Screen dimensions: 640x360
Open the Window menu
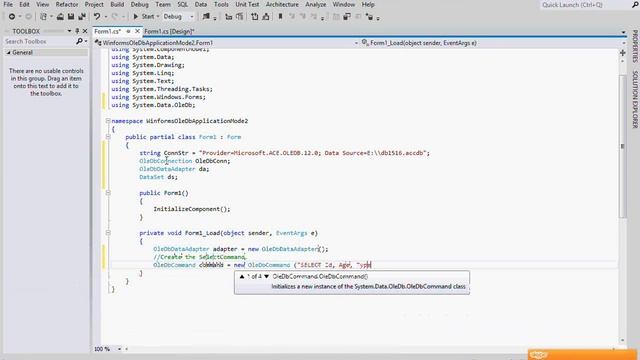click(x=343, y=4)
